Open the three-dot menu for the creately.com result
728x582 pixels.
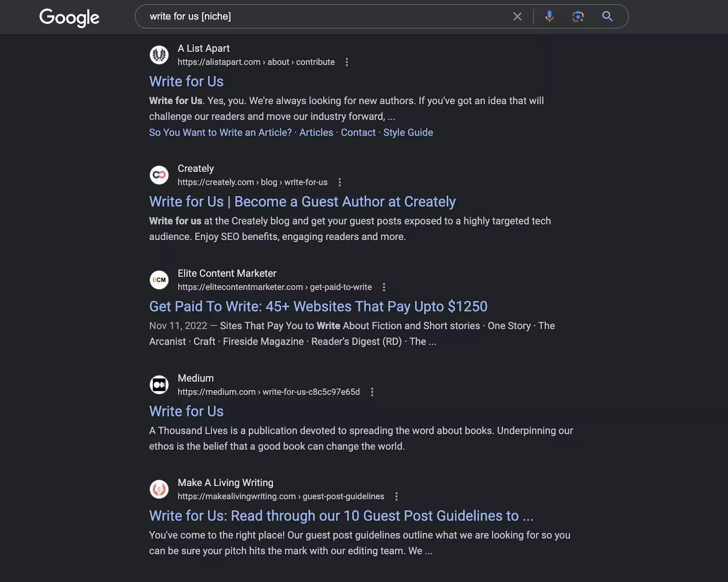(339, 182)
